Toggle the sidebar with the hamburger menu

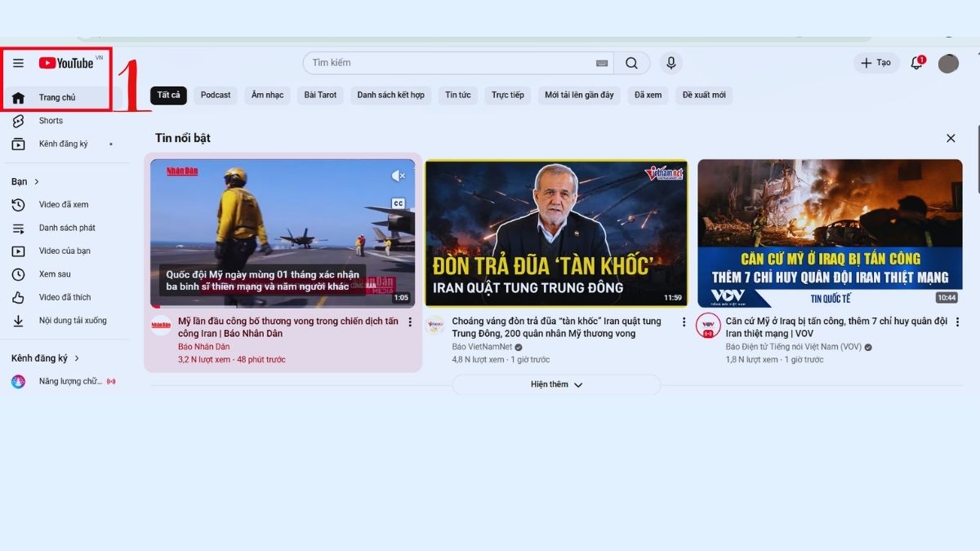click(18, 63)
